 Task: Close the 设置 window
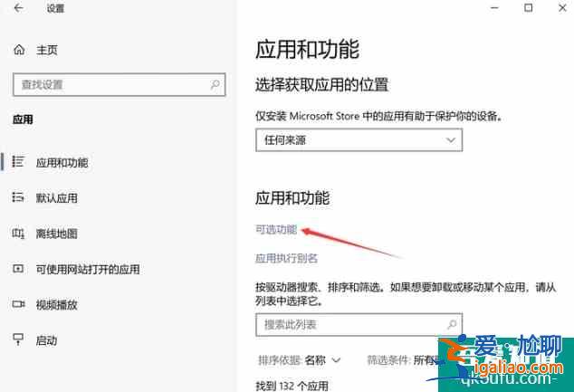pos(562,7)
